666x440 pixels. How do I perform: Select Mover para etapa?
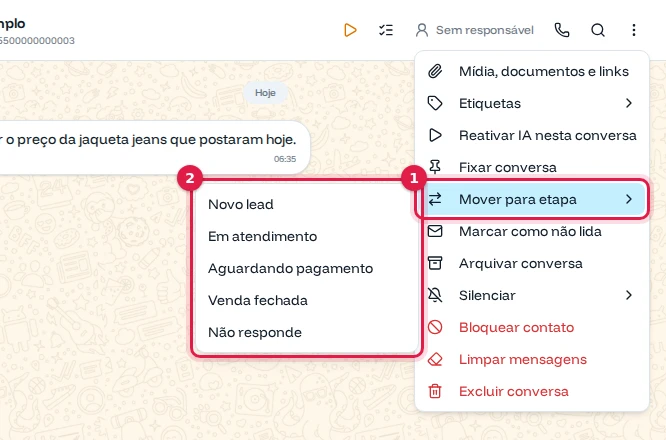point(532,199)
